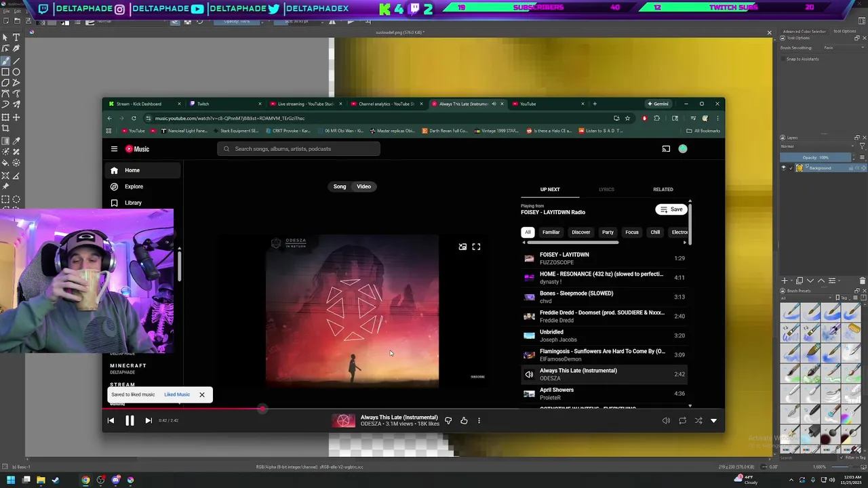Screen dimensions: 868x488
Task: Bookmark this page with the star icon
Action: click(627, 118)
